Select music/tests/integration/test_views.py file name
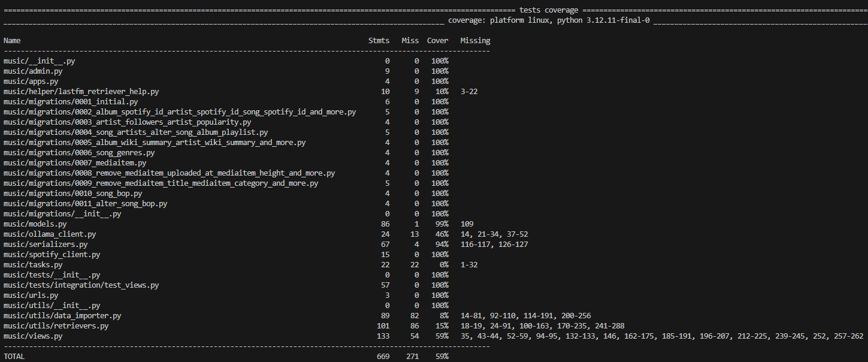868x362 pixels. pyautogui.click(x=81, y=285)
